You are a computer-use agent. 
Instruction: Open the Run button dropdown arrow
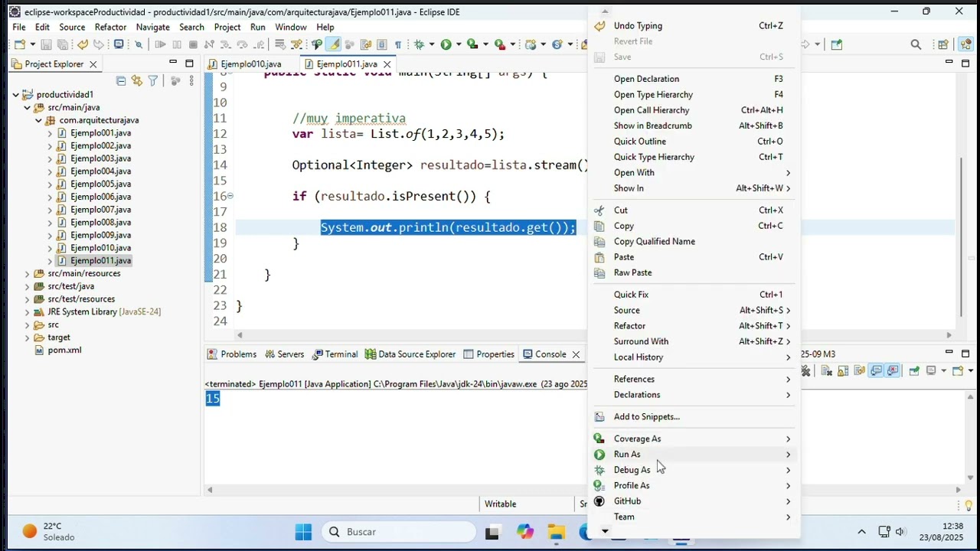pyautogui.click(x=459, y=44)
